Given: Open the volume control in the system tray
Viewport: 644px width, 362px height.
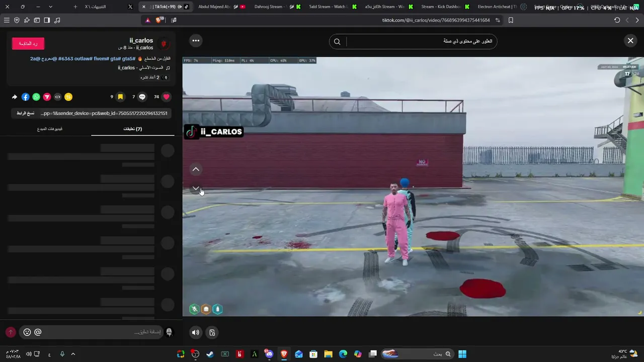Looking at the screenshot, I should click(29, 354).
